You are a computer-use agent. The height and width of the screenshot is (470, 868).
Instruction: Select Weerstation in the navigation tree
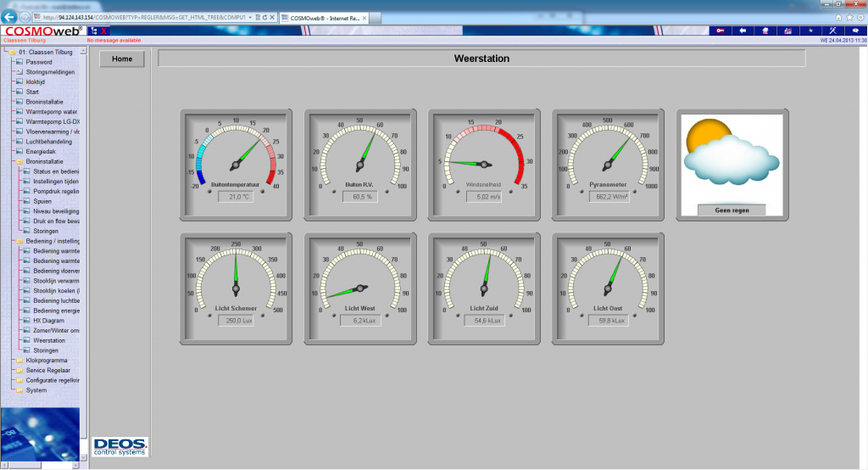click(x=49, y=340)
